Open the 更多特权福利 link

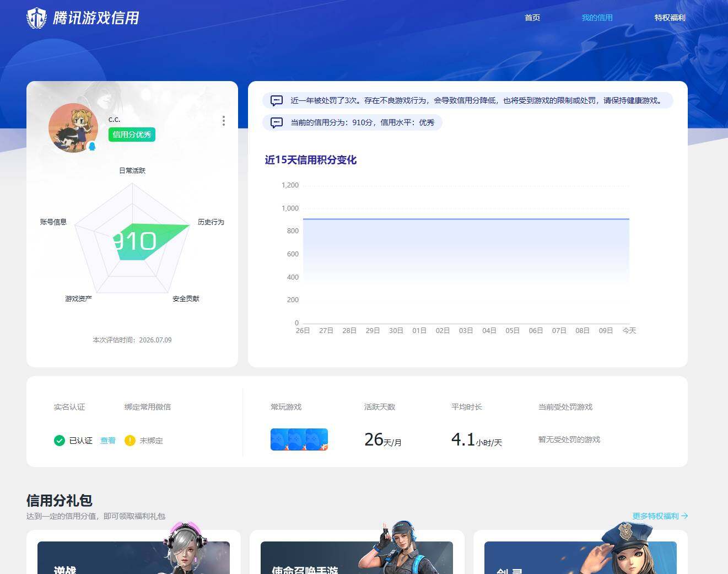tap(660, 516)
